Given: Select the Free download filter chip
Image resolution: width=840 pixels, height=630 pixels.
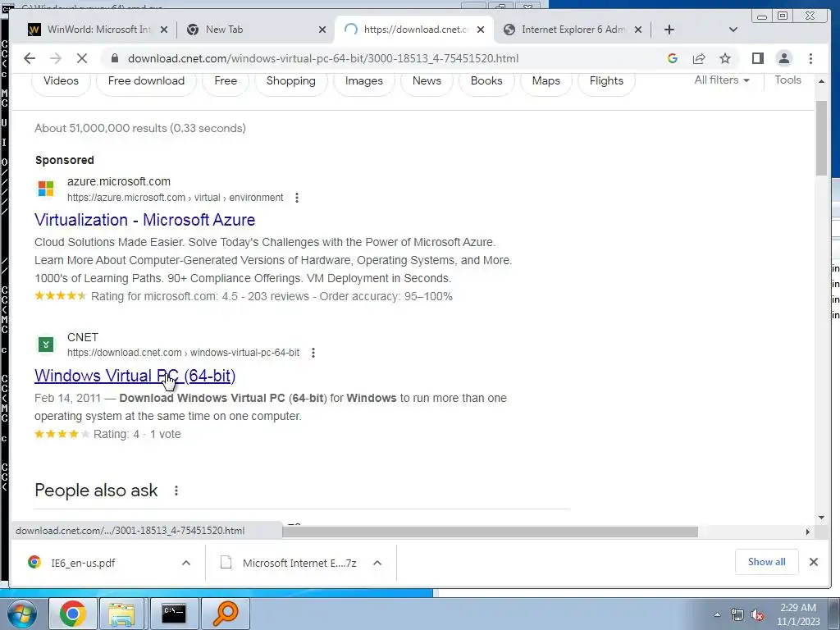Looking at the screenshot, I should (146, 81).
